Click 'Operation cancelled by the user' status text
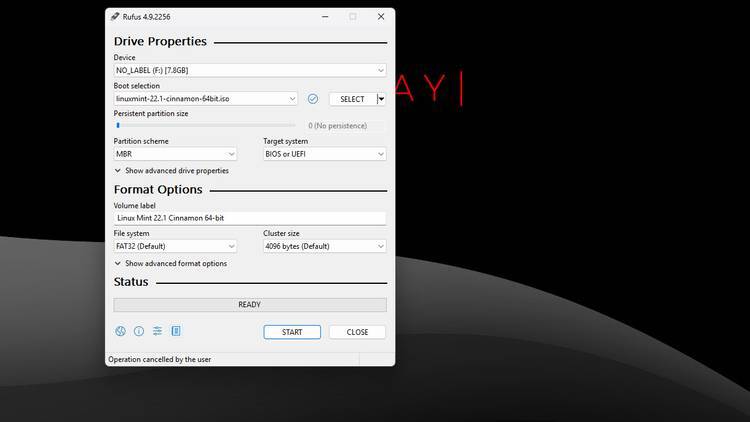Viewport: 750px width, 422px height. pos(160,359)
